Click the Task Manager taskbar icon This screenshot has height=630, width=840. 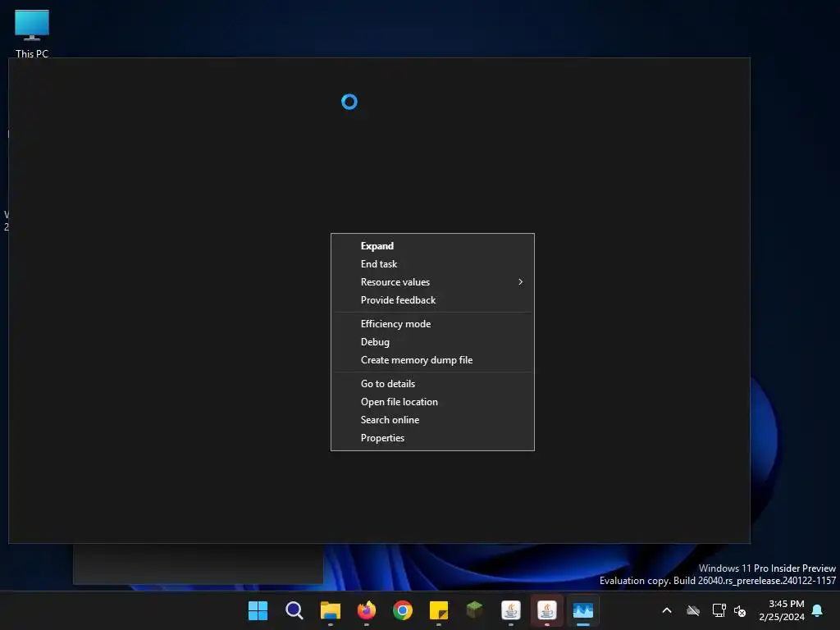[583, 610]
